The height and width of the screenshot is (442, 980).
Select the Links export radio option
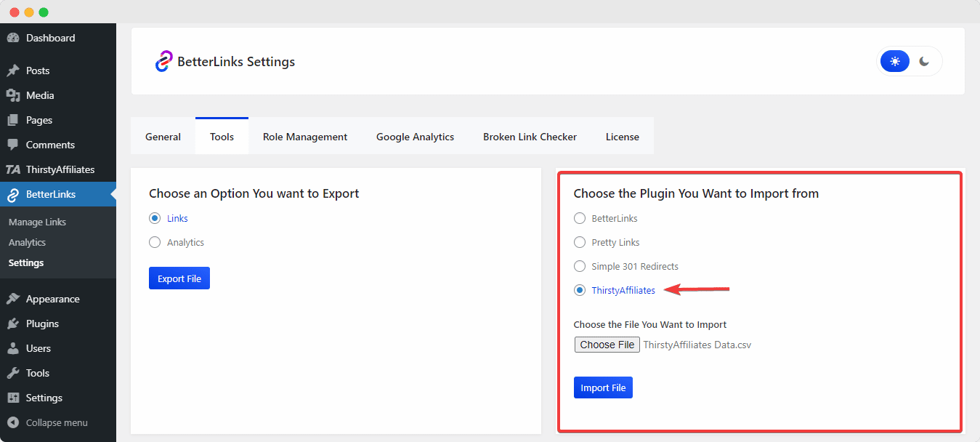(x=155, y=218)
